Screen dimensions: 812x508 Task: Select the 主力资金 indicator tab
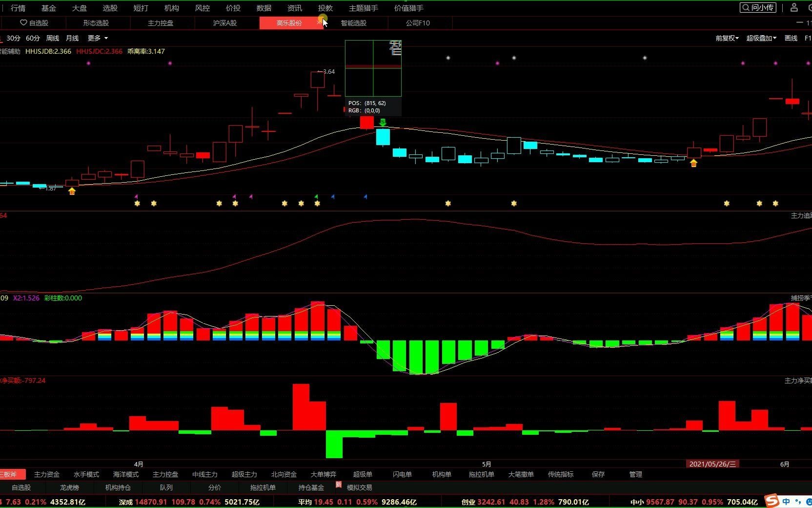coord(47,474)
